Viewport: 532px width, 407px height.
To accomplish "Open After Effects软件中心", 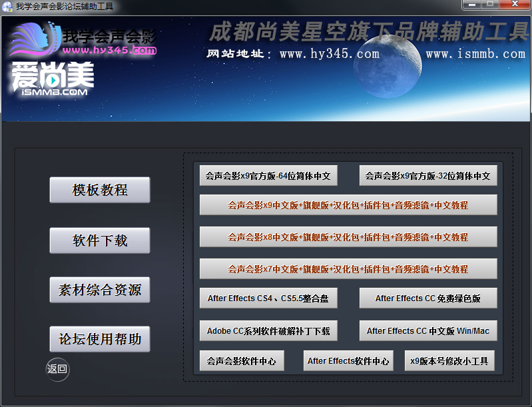I will click(348, 360).
